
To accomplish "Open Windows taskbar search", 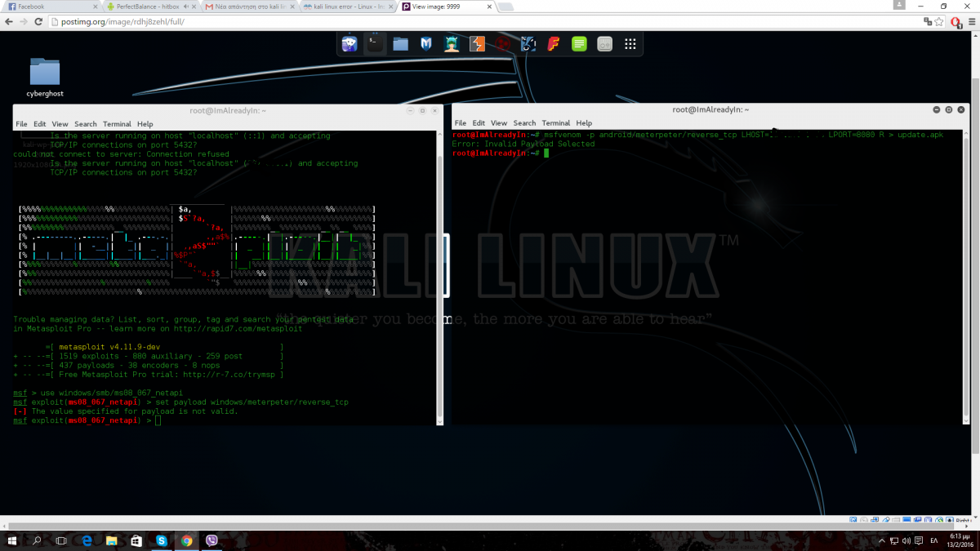I will point(38,540).
